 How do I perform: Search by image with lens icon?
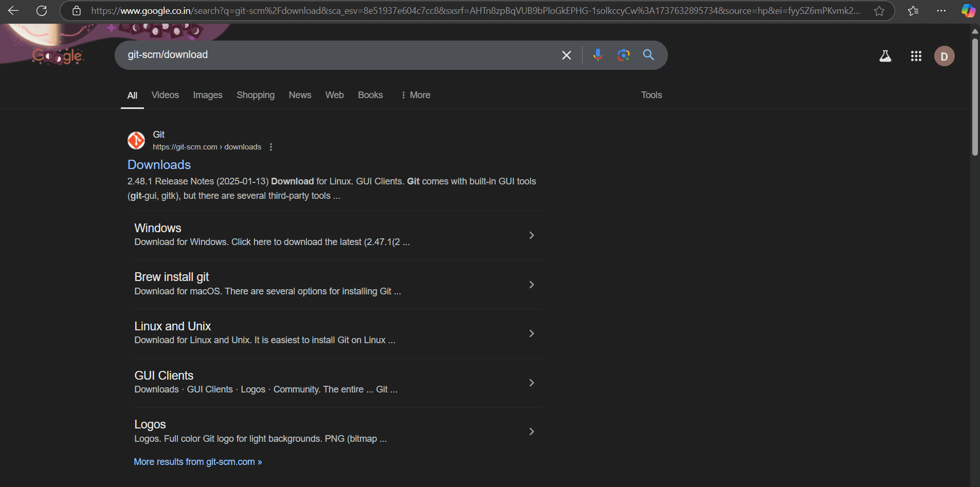[x=623, y=55]
